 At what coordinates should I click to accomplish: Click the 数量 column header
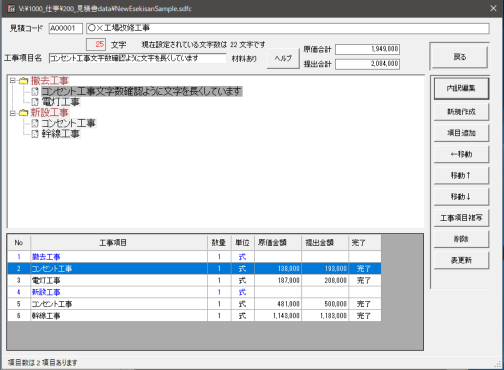219,243
